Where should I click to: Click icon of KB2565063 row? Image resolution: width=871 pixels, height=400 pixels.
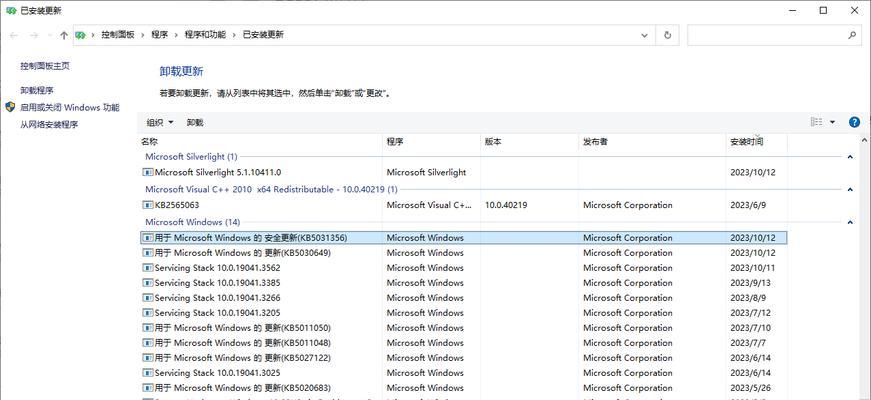coord(148,206)
